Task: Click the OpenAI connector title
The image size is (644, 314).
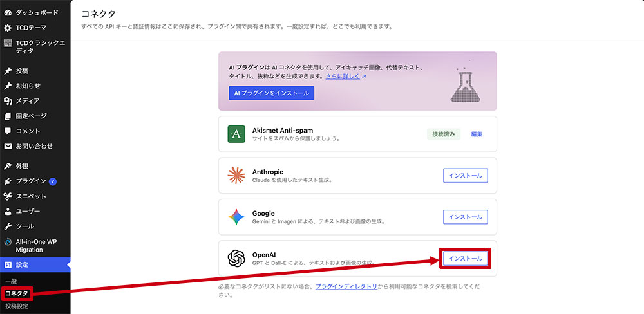Action: [264, 255]
